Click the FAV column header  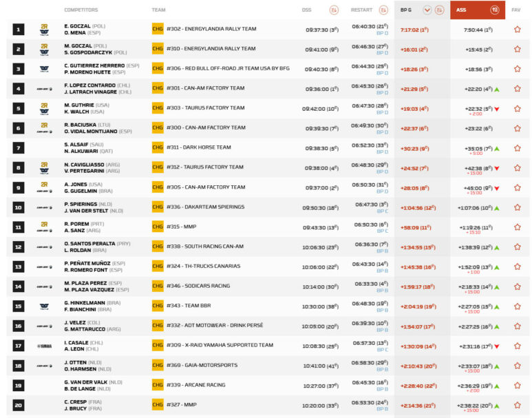[517, 10]
